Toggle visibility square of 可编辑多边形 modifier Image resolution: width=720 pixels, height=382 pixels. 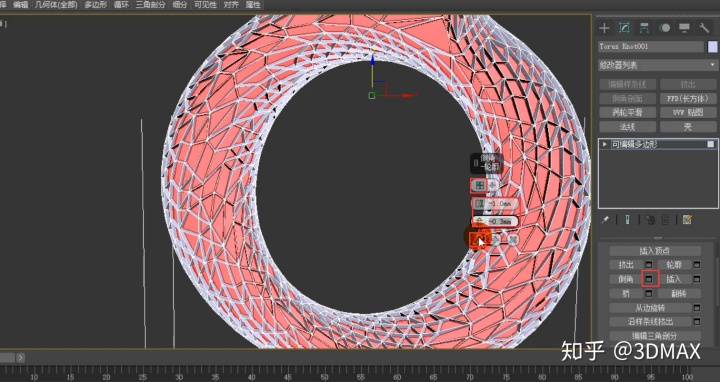(711, 144)
